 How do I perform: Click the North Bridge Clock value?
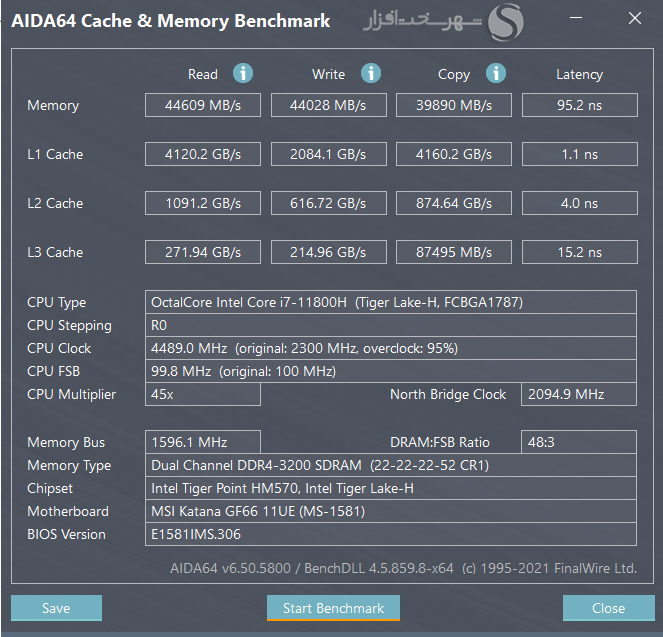[x=579, y=394]
